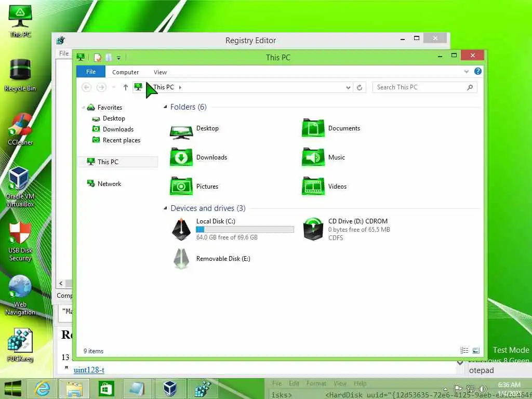Screen dimensions: 532x399
Task: Open recent locations dropdown arrow
Action: pyautogui.click(x=114, y=87)
